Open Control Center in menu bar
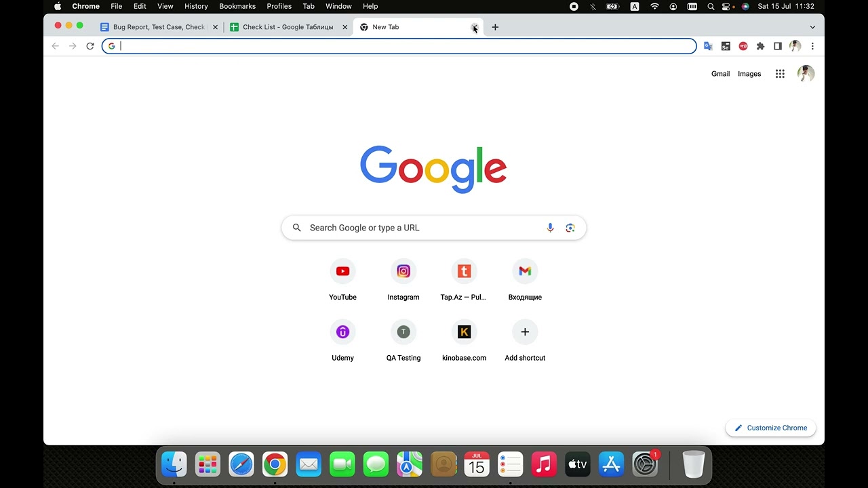Viewport: 868px width, 488px height. 727,6
